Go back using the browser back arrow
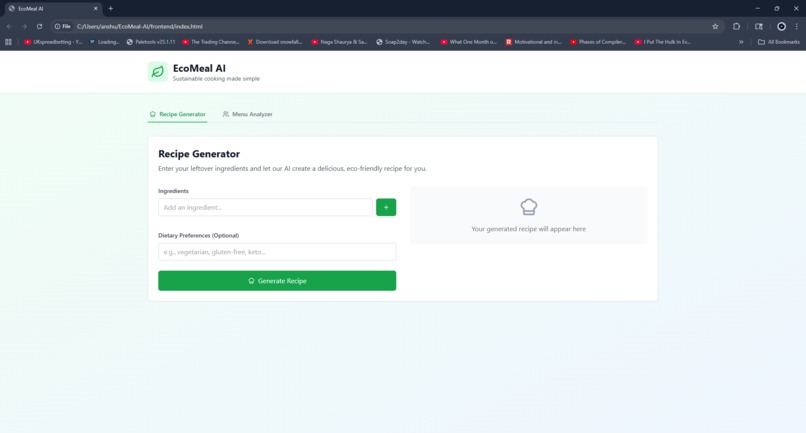 point(9,26)
